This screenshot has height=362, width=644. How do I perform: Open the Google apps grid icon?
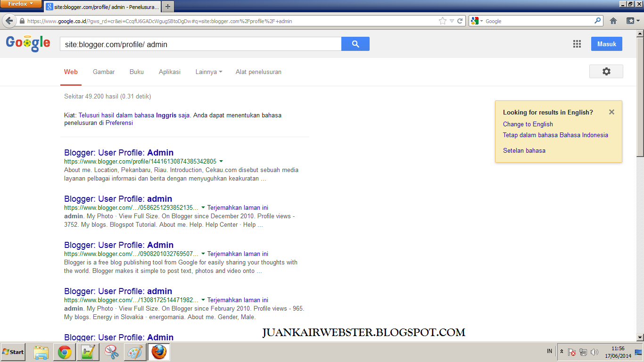click(x=577, y=44)
